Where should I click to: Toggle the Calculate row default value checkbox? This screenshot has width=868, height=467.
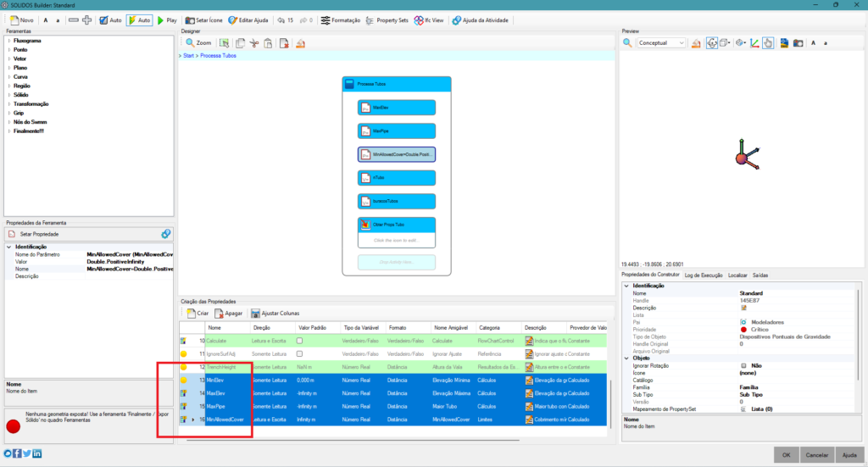pyautogui.click(x=299, y=340)
